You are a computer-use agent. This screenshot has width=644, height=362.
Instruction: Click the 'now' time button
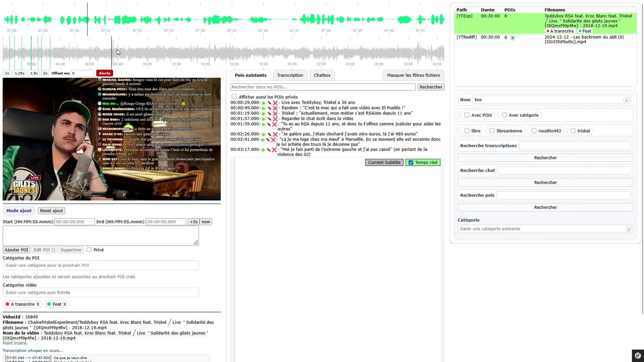pos(206,222)
